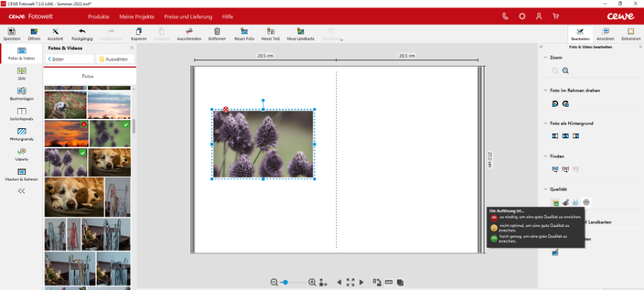
Task: Open the Seitenlayouts sidebar panel
Action: pyautogui.click(x=21, y=114)
